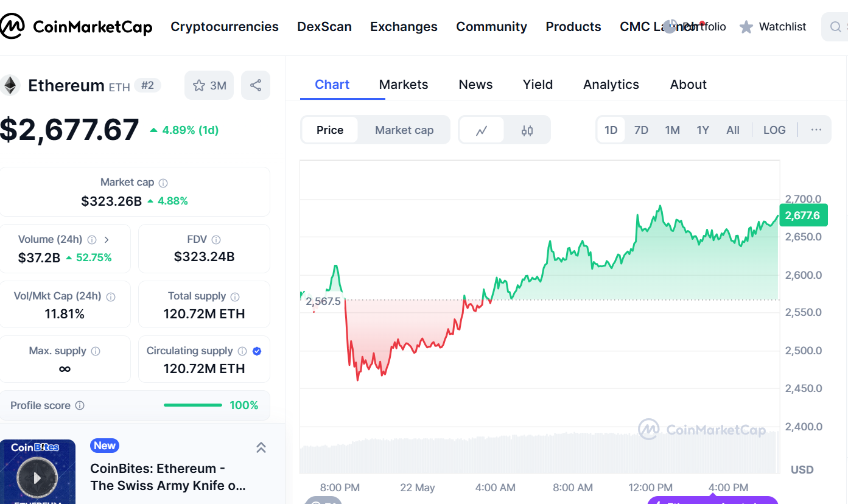Switch to the Markets tab

(x=404, y=85)
